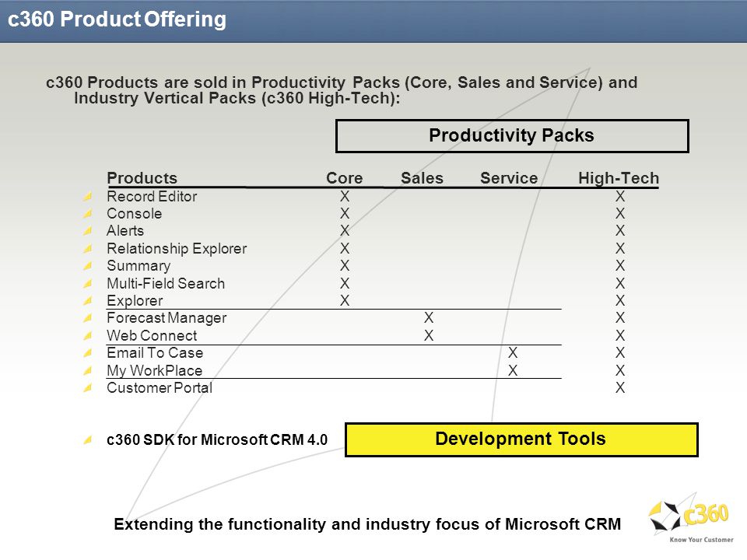Screen dimensions: 747x560
Task: Click the slide title c360 Product Offering
Action: pyautogui.click(x=117, y=19)
